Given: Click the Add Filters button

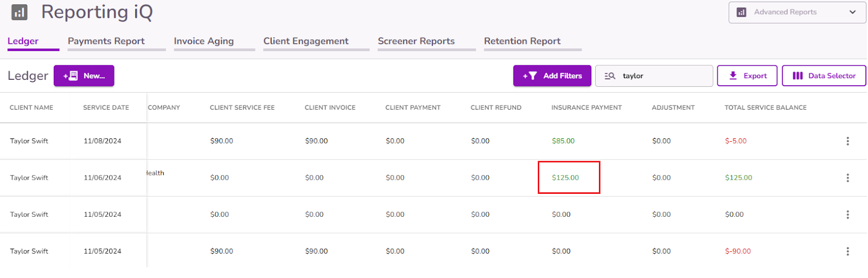Looking at the screenshot, I should coord(553,76).
